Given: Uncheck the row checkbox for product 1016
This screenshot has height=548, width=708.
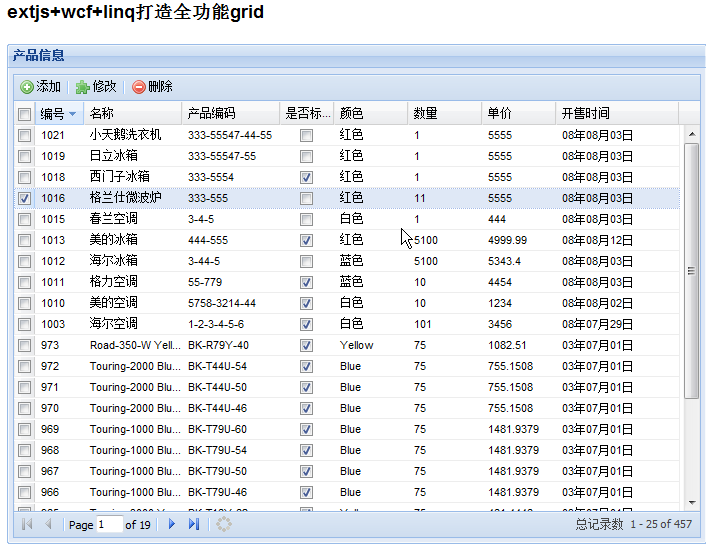Looking at the screenshot, I should pos(24,198).
